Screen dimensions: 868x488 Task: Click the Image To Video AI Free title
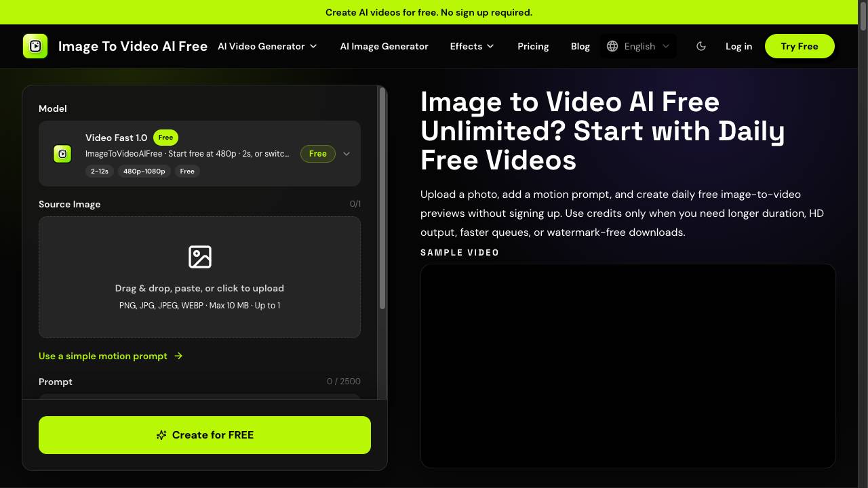pos(133,46)
